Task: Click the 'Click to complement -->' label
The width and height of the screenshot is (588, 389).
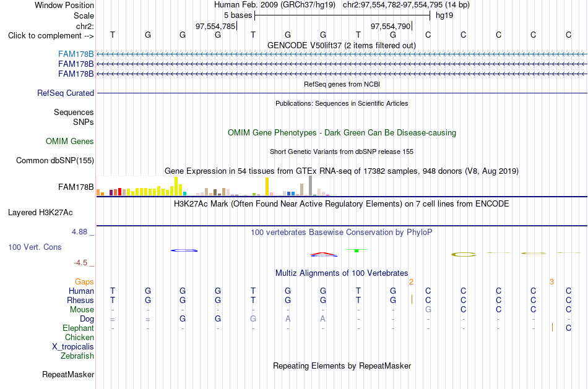Action: 51,36
